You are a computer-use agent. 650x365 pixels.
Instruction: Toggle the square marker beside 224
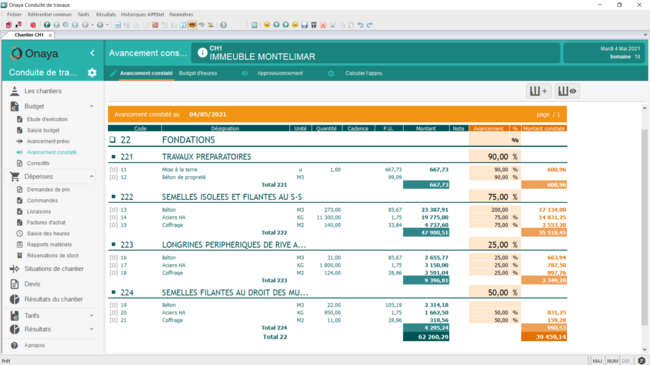(113, 292)
